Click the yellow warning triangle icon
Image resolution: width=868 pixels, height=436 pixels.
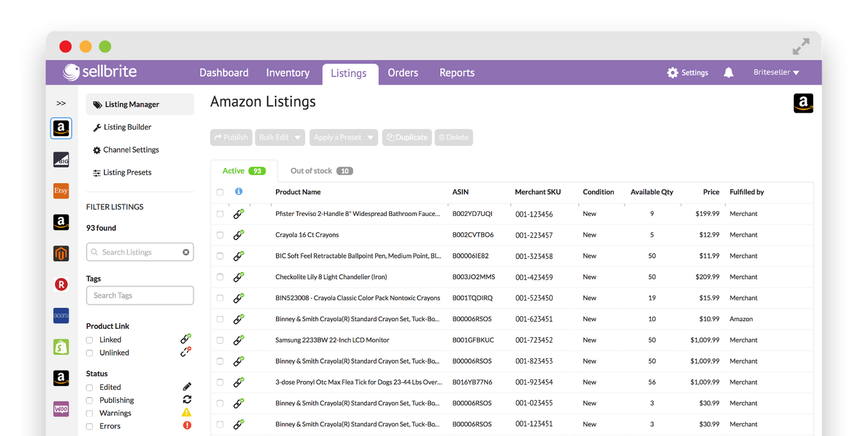tap(186, 412)
